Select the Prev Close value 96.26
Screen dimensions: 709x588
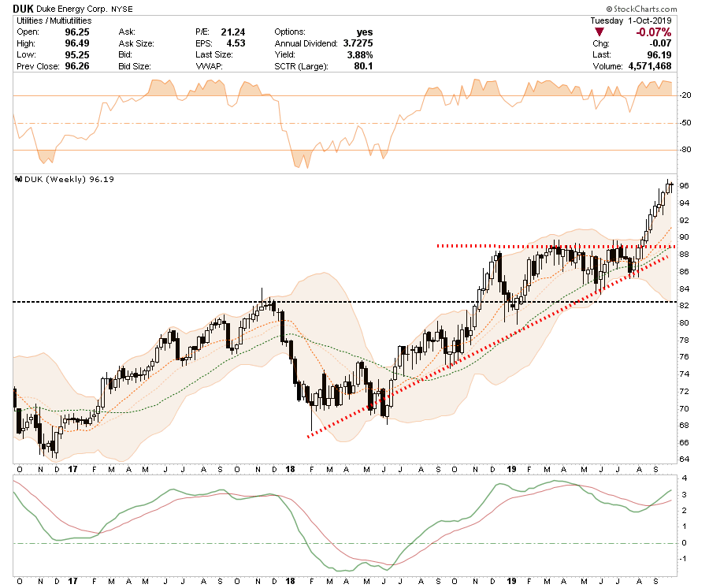pyautogui.click(x=77, y=66)
